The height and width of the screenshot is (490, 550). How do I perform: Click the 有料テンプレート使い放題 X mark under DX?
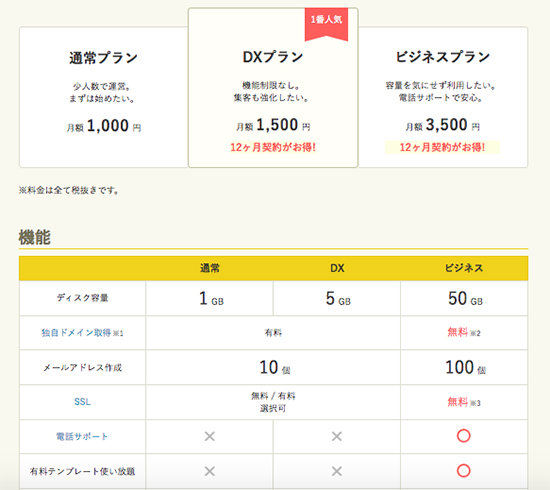337,471
